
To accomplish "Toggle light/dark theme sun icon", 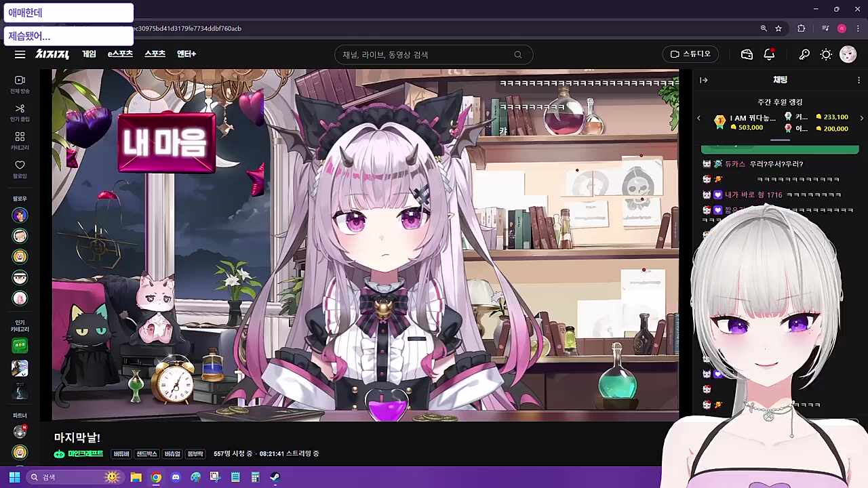I will coord(826,54).
